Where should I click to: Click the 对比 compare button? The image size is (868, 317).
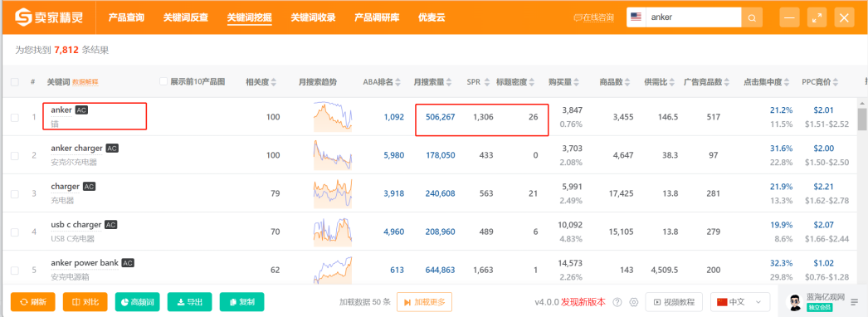pyautogui.click(x=85, y=302)
